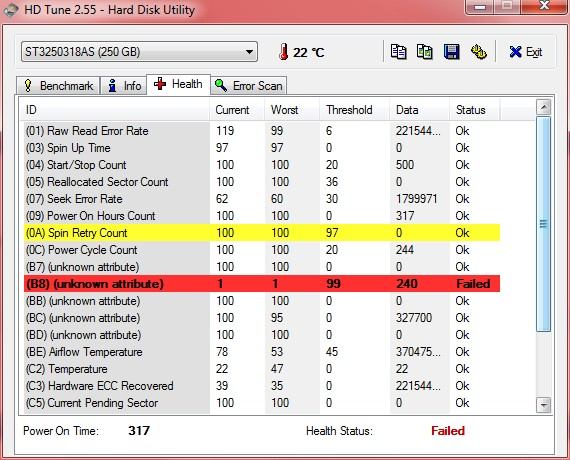The image size is (570, 460).
Task: Click threshold value 45 for Airflow Temperature
Action: pos(332,352)
